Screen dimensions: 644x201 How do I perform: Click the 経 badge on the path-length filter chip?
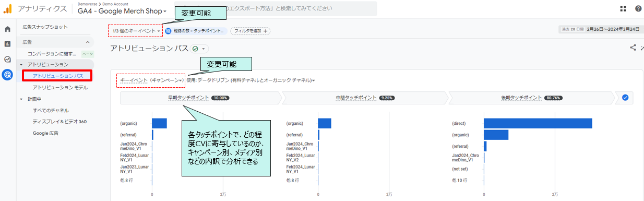click(x=169, y=31)
